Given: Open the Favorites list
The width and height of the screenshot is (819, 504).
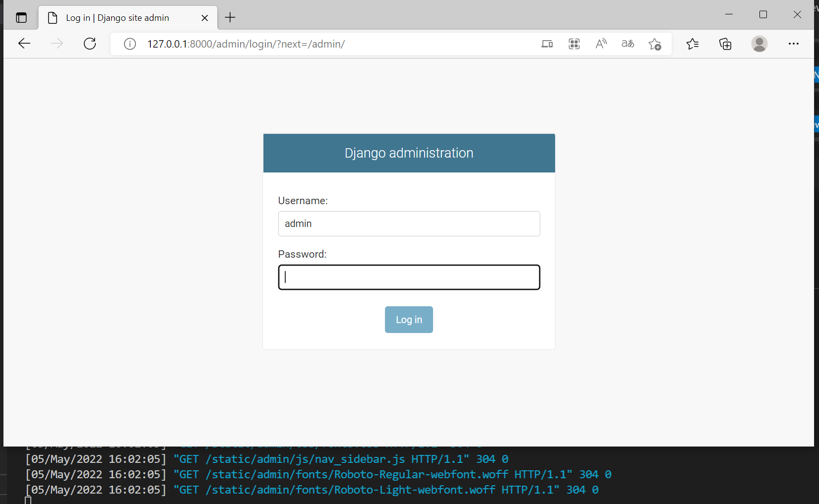Looking at the screenshot, I should pos(693,44).
